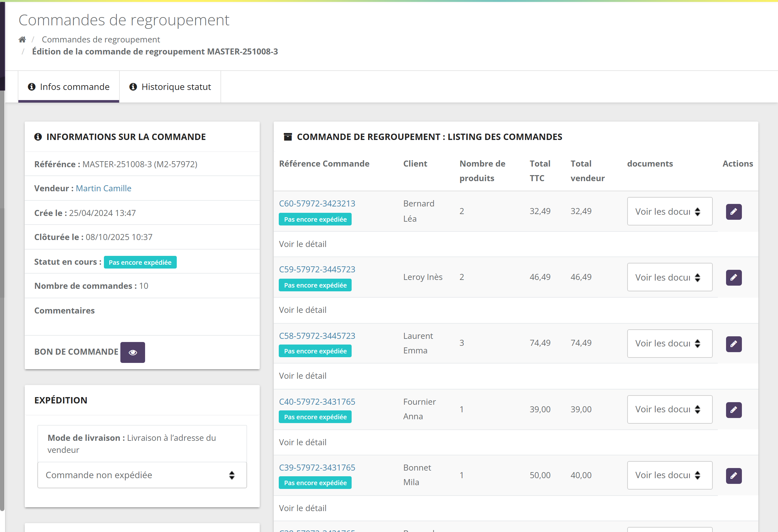The image size is (778, 532).
Task: Switch to the Infos commande tab
Action: click(69, 87)
